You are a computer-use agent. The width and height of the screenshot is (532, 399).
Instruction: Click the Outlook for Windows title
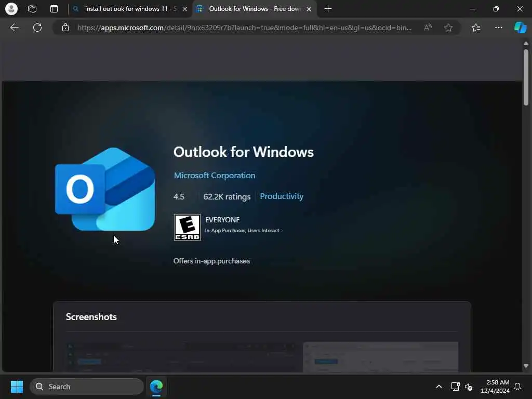[243, 152]
